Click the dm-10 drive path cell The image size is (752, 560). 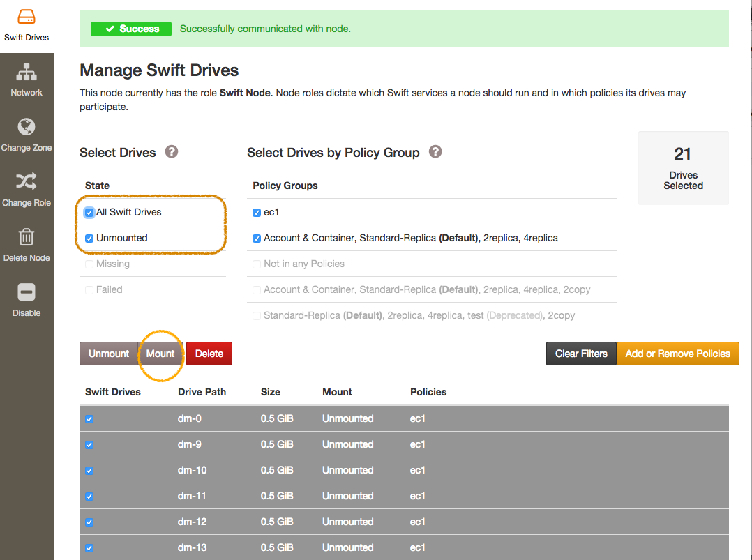(x=193, y=470)
